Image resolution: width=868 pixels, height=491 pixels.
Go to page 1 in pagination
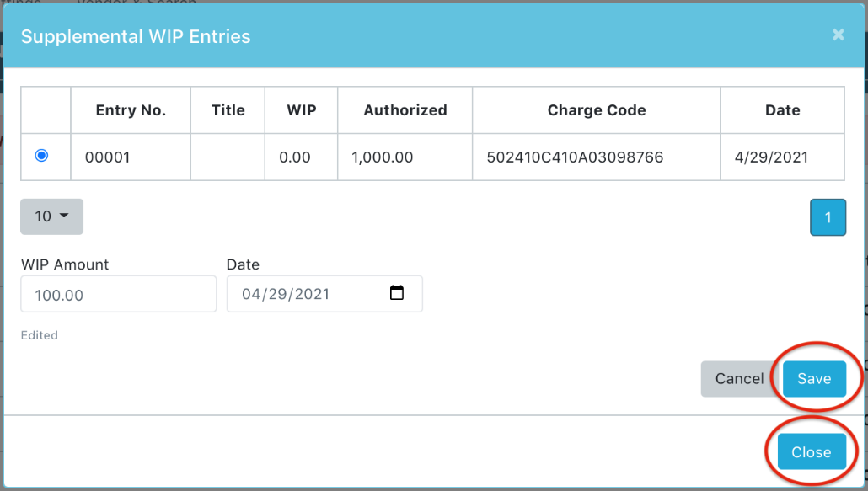(828, 217)
